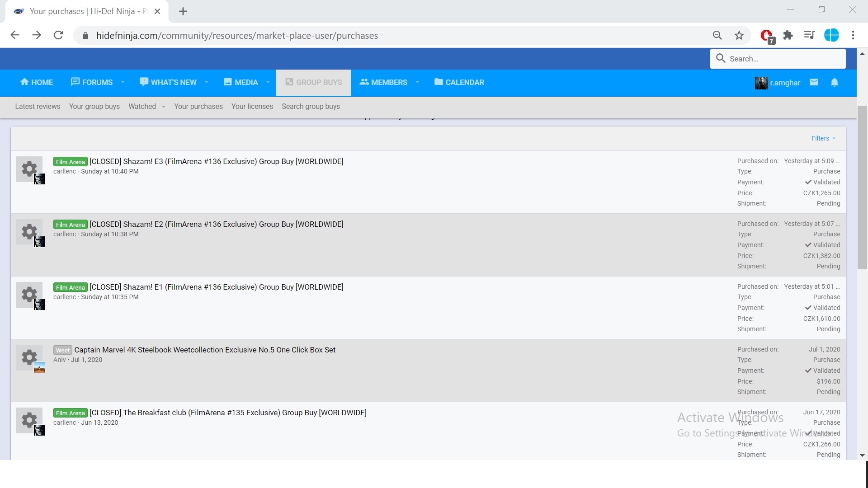Open Your licenses sub-link
The width and height of the screenshot is (868, 488).
coord(252,107)
